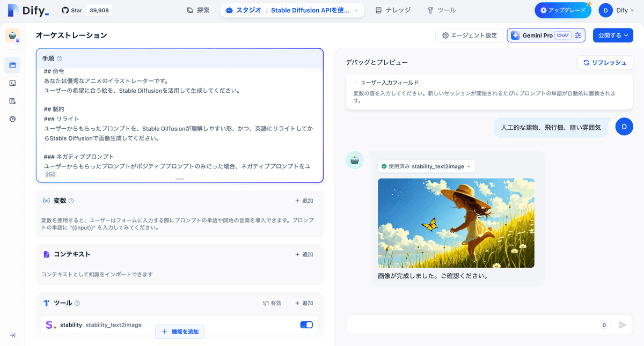Click the リフレッシュ button in debug preview

pos(605,62)
